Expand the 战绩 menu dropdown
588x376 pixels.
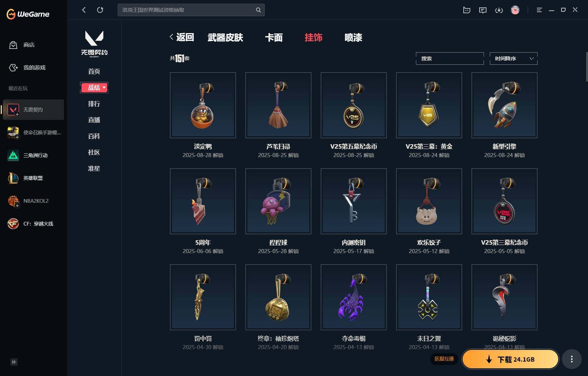(94, 88)
